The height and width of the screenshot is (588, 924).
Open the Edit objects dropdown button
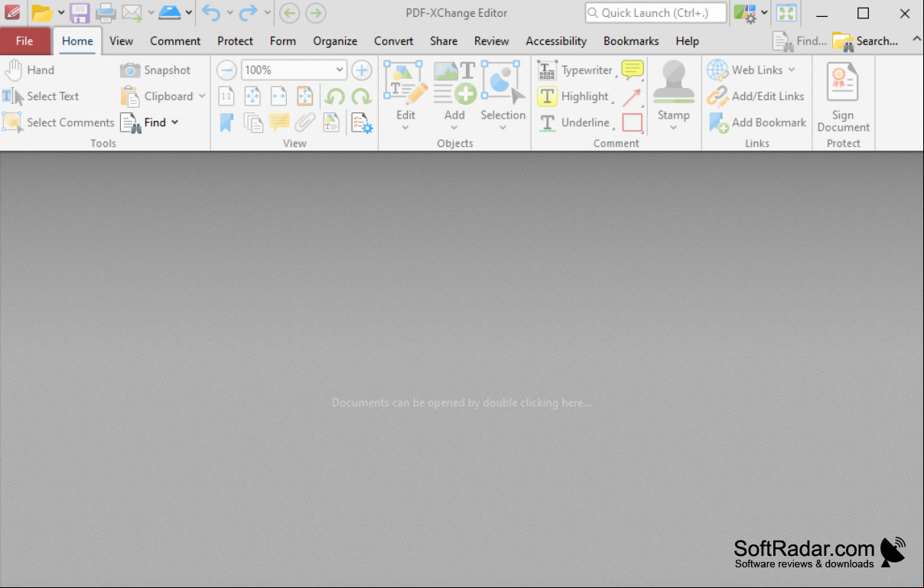click(x=405, y=96)
